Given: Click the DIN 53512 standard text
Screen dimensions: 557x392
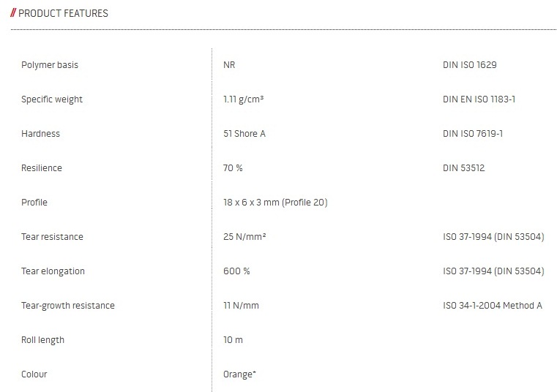Looking at the screenshot, I should point(463,168).
